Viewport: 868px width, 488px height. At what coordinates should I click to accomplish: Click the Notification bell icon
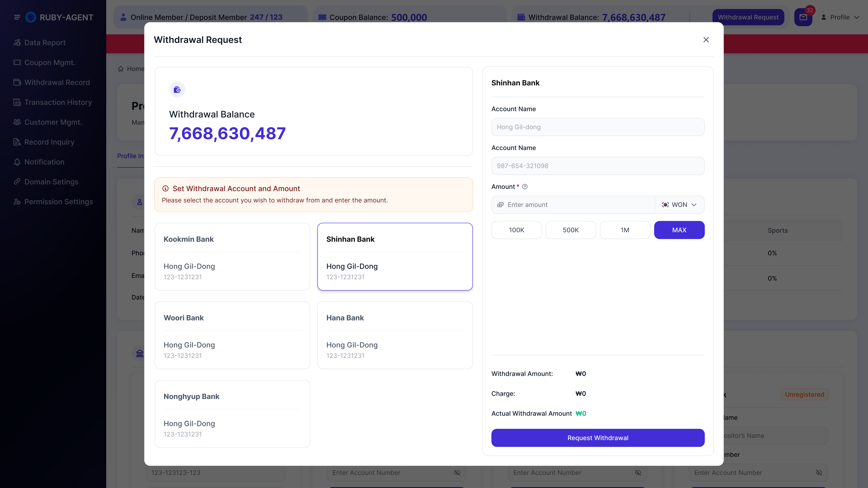17,162
